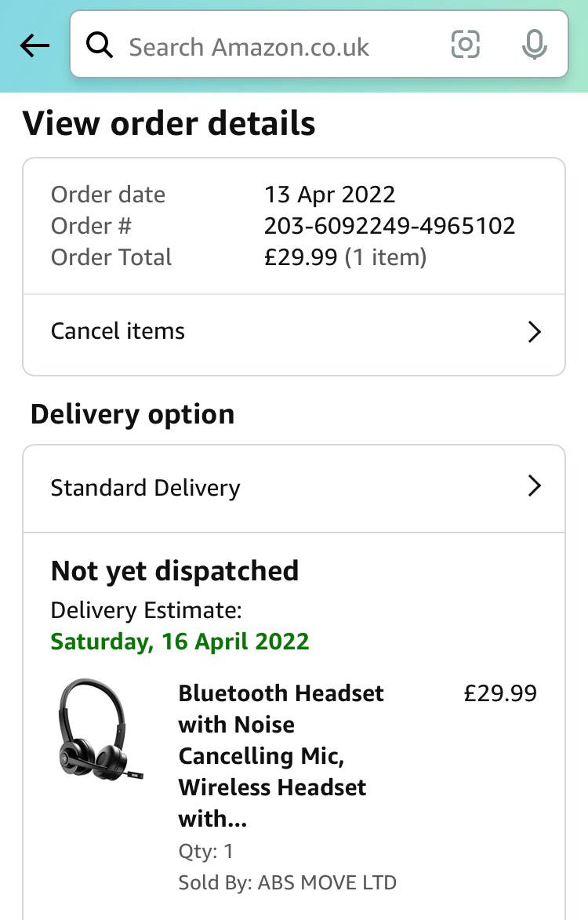This screenshot has height=920, width=588.
Task: Open the Bluetooth headset product image
Action: coord(100,731)
